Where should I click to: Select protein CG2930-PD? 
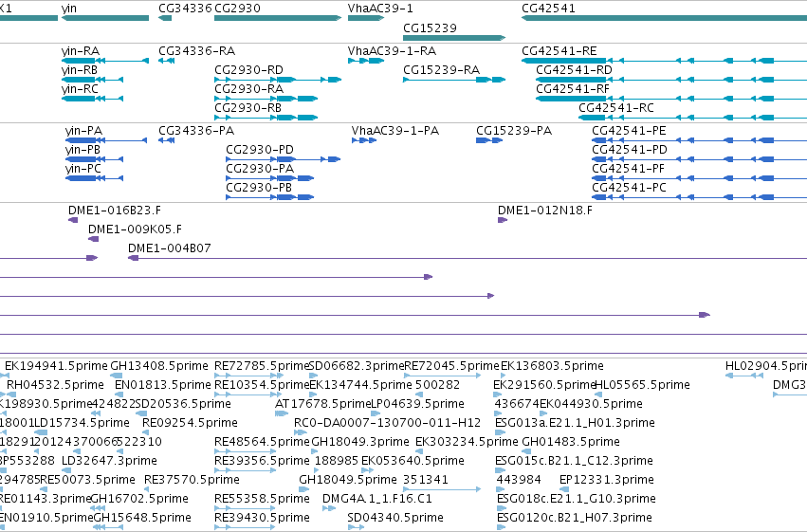coord(260,150)
